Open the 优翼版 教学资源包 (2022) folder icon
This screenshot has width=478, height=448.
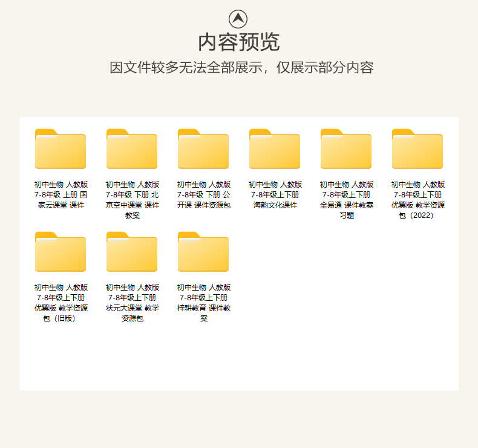coord(417,149)
